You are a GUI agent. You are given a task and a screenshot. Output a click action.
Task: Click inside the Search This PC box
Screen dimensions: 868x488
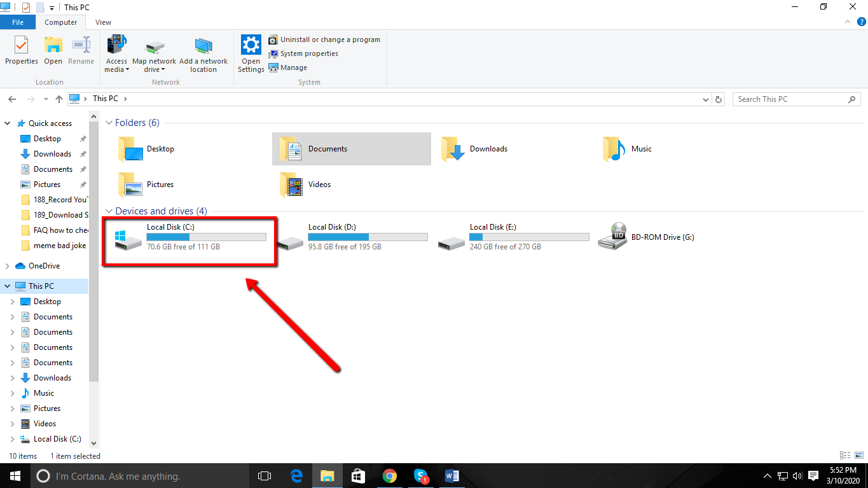pyautogui.click(x=789, y=99)
